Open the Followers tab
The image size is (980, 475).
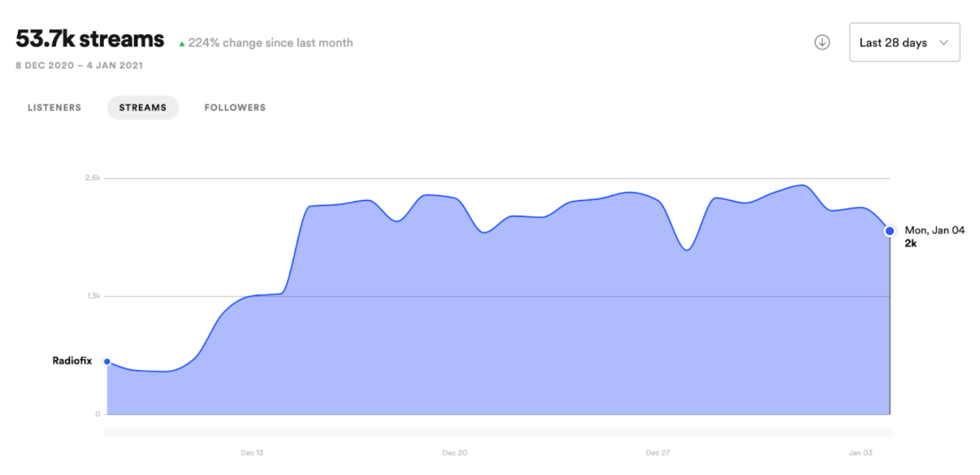[235, 107]
